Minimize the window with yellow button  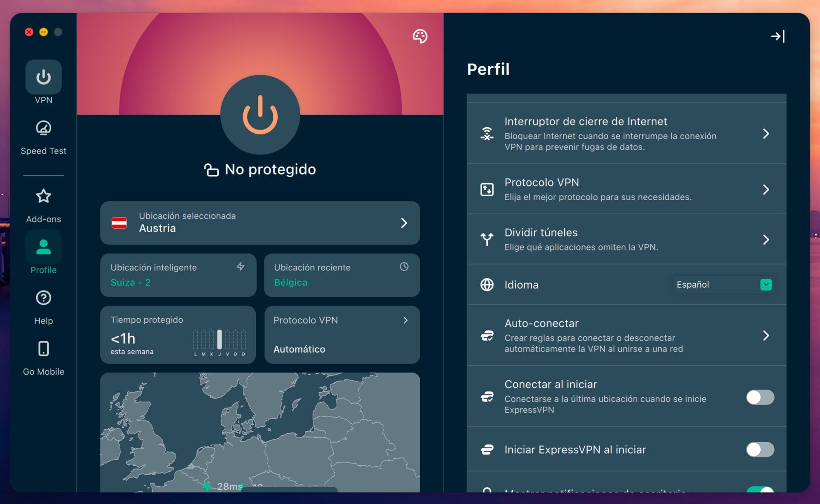pyautogui.click(x=44, y=32)
